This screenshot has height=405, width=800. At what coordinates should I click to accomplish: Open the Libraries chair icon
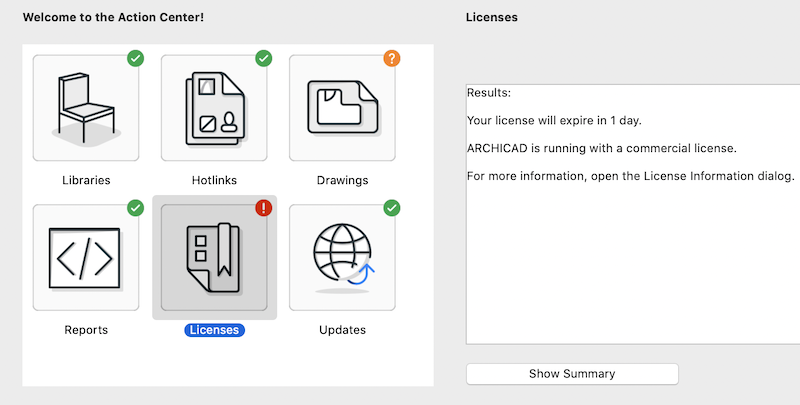[86, 108]
